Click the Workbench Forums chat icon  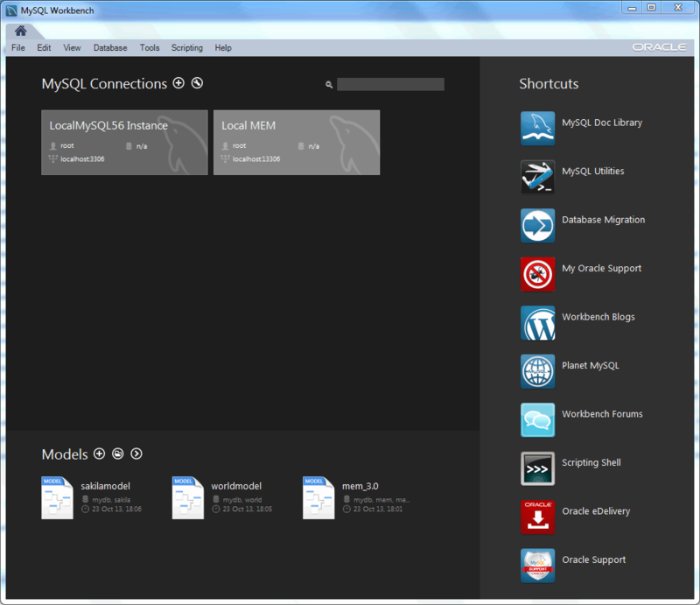(537, 420)
